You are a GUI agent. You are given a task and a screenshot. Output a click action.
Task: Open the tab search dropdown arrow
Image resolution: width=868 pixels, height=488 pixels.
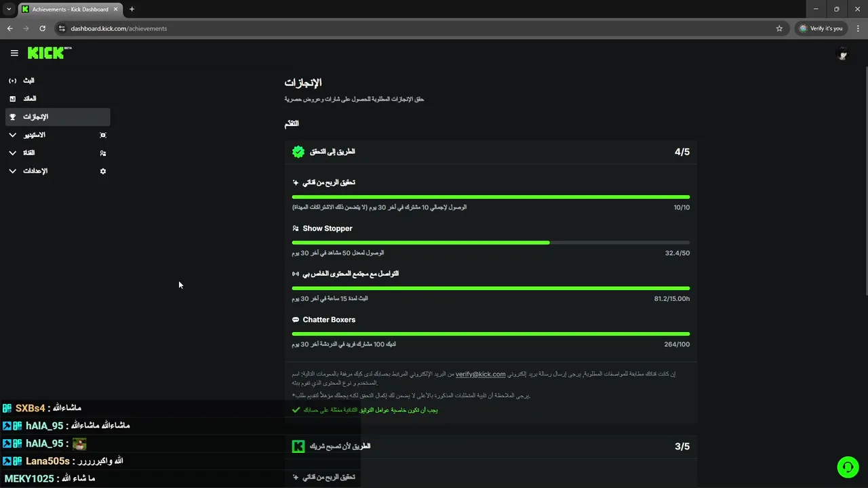[x=9, y=9]
